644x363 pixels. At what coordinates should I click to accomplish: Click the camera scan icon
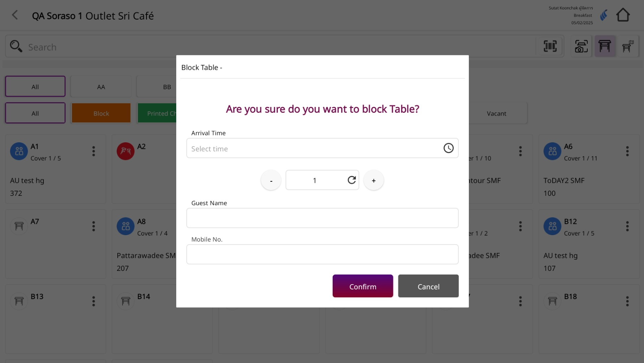click(x=581, y=46)
